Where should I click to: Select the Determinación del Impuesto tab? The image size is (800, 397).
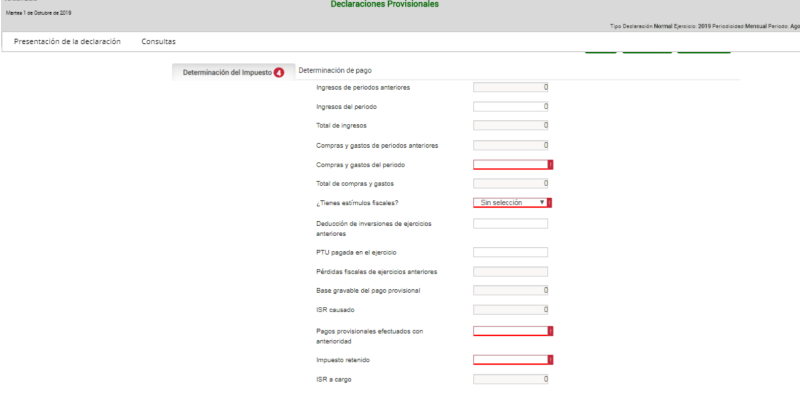[234, 72]
